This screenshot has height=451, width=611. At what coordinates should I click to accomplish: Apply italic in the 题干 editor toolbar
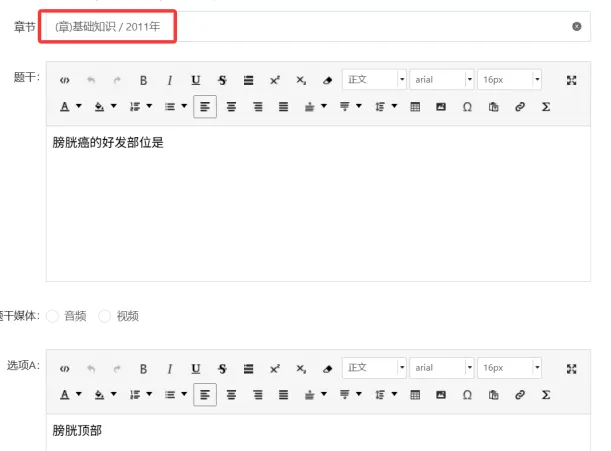[170, 80]
